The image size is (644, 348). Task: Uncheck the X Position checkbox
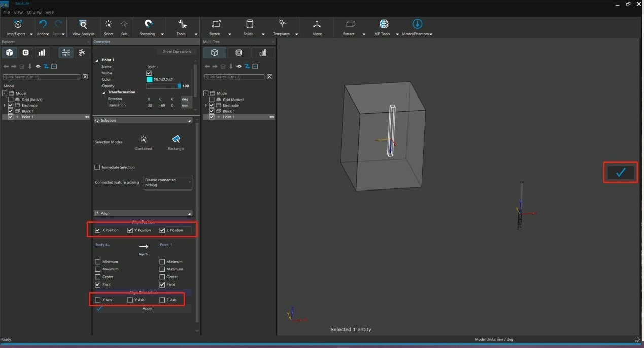click(98, 230)
